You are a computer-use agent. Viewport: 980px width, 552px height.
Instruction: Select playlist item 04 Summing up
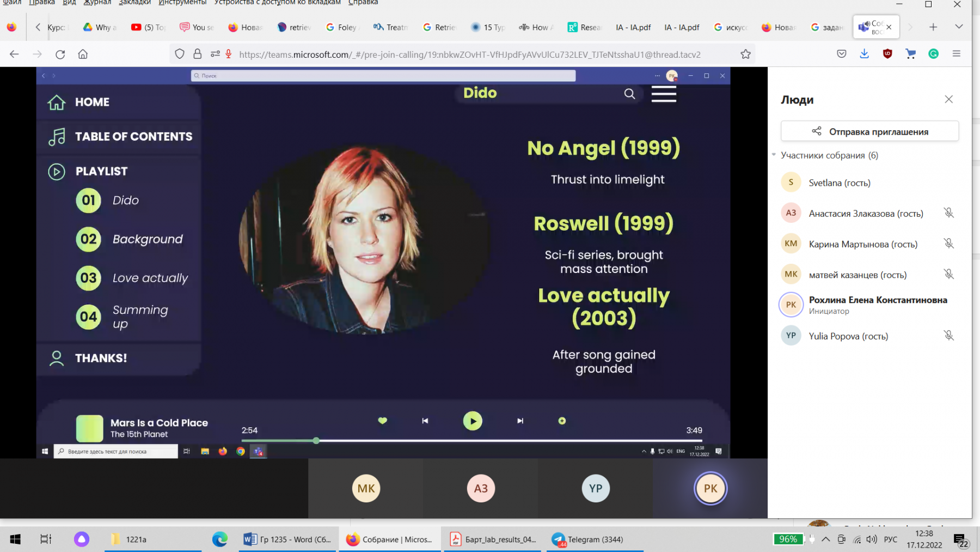(122, 317)
